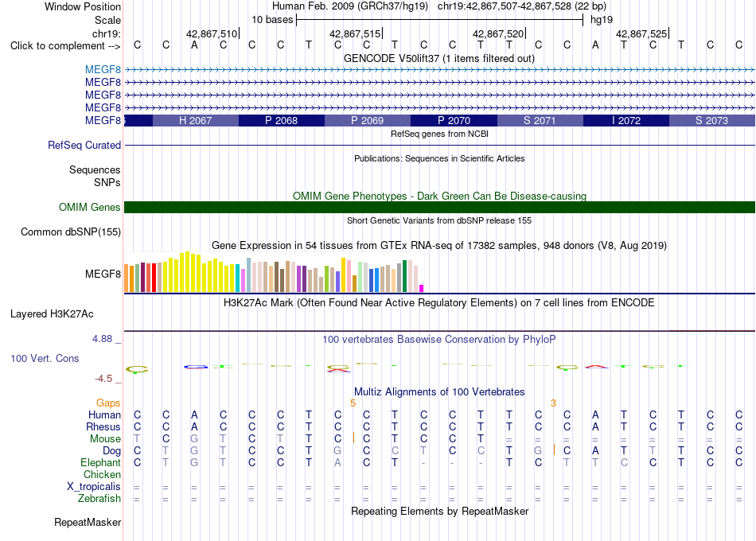Click the GENCODE V50lift37 track title

(439, 58)
